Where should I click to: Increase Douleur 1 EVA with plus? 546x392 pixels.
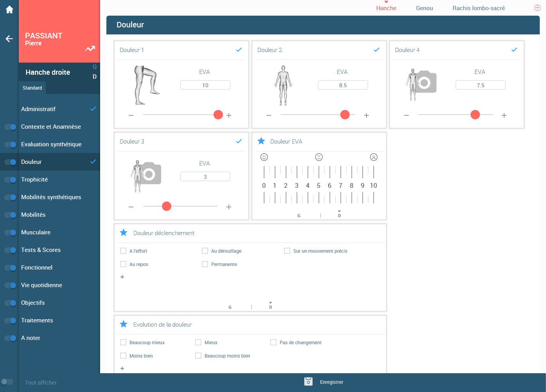(x=229, y=115)
